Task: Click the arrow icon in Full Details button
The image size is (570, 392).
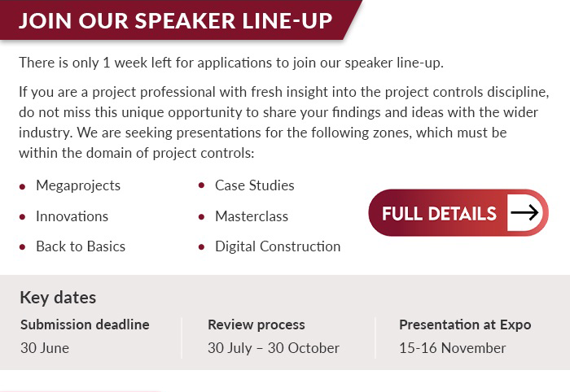Action: pyautogui.click(x=524, y=212)
